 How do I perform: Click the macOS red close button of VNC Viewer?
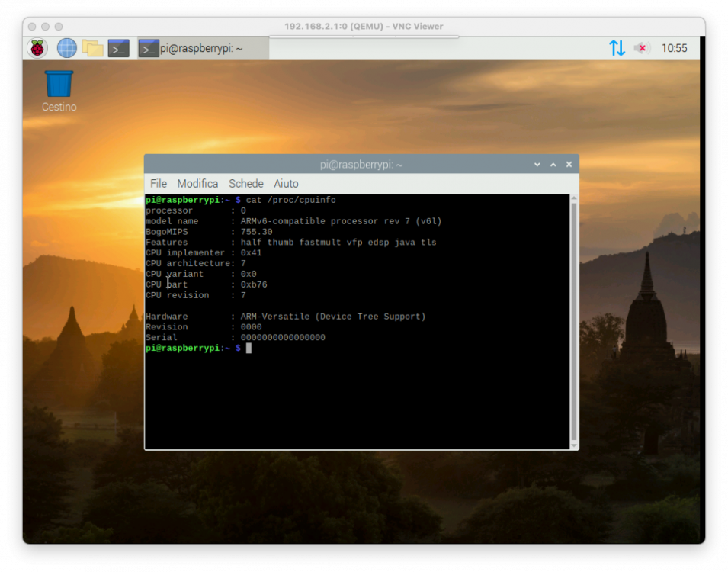pyautogui.click(x=32, y=27)
